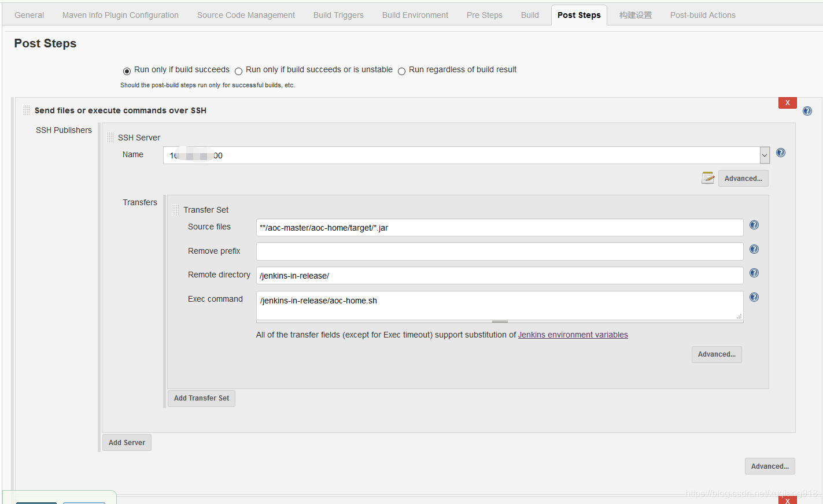Choose Run regardless of build result

coord(401,71)
